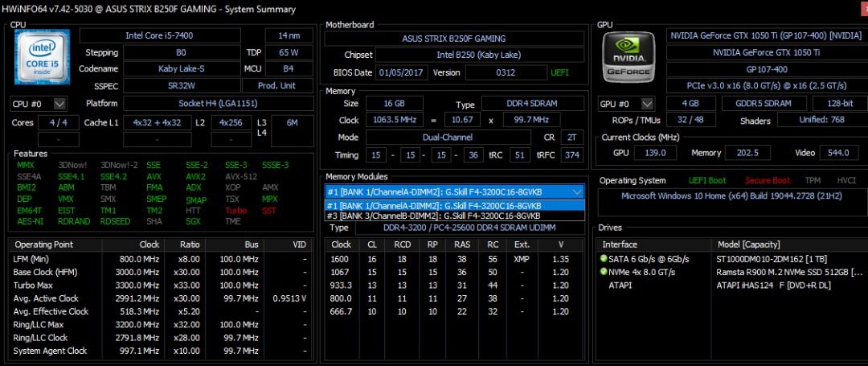Click the Stepping B0 value
This screenshot has width=868, height=366.
[x=182, y=52]
